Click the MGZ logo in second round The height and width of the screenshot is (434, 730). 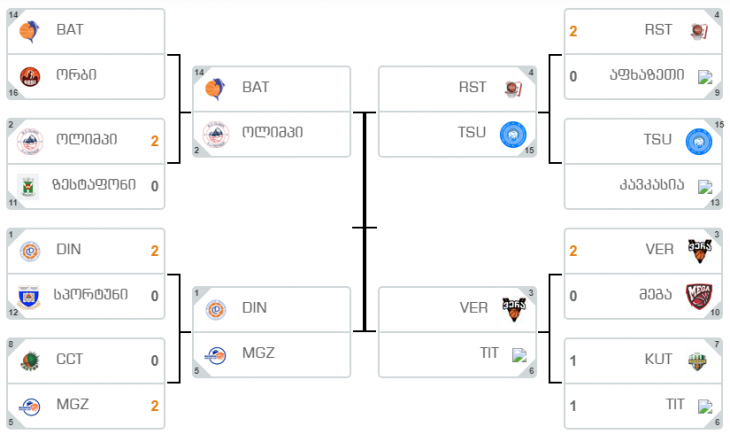pos(216,356)
